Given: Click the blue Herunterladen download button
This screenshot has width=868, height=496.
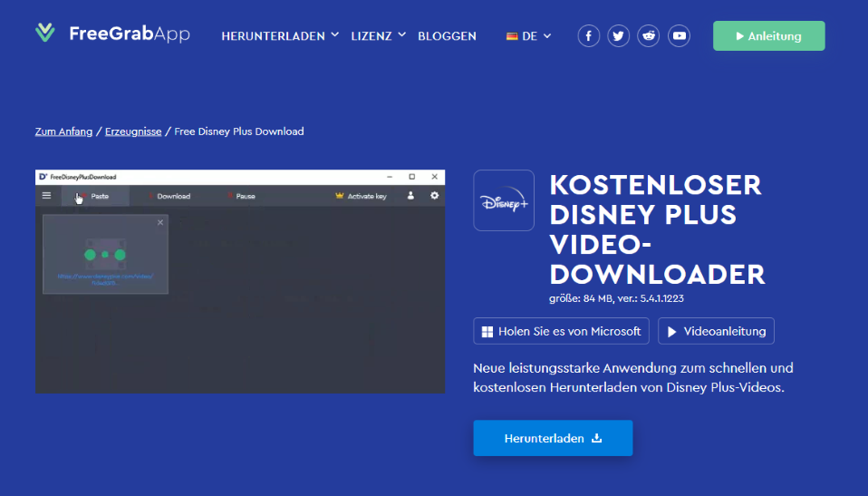Looking at the screenshot, I should point(553,438).
